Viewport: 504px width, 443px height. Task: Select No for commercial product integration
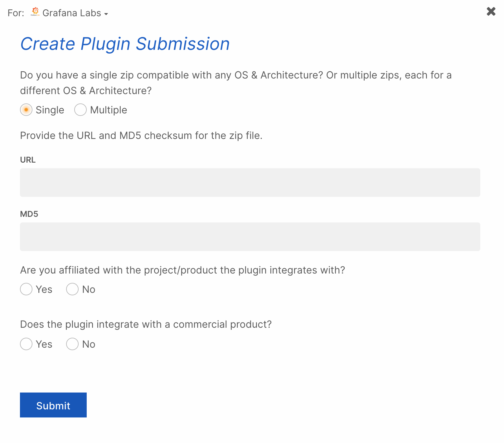[72, 344]
